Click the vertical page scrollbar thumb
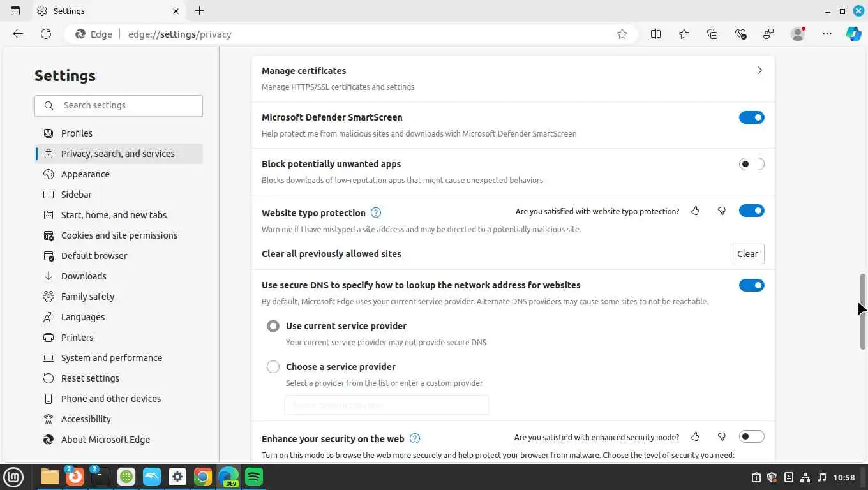868x490 pixels. [863, 311]
